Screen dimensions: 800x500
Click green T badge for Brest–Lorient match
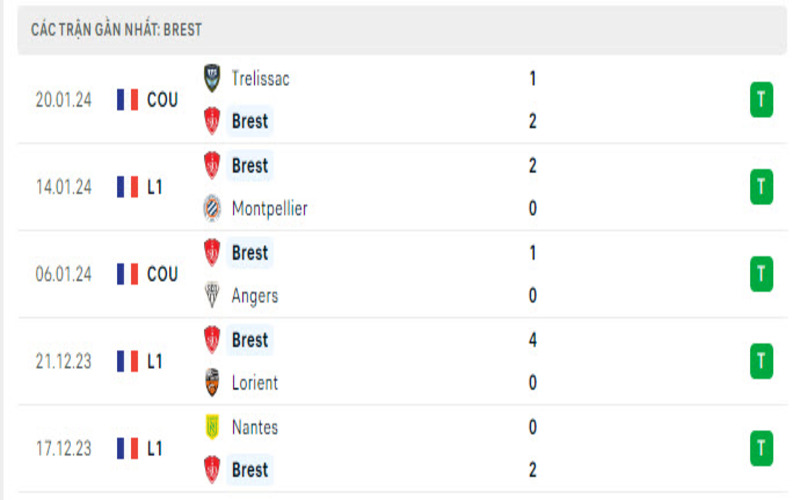click(x=761, y=361)
